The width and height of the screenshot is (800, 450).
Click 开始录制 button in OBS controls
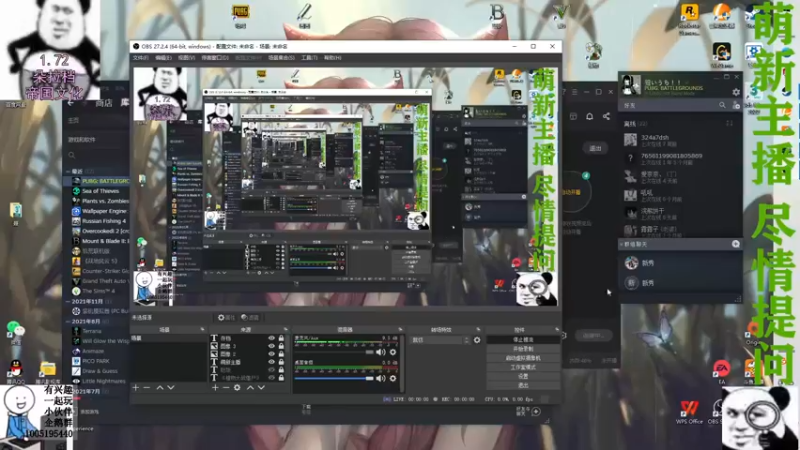tap(523, 349)
